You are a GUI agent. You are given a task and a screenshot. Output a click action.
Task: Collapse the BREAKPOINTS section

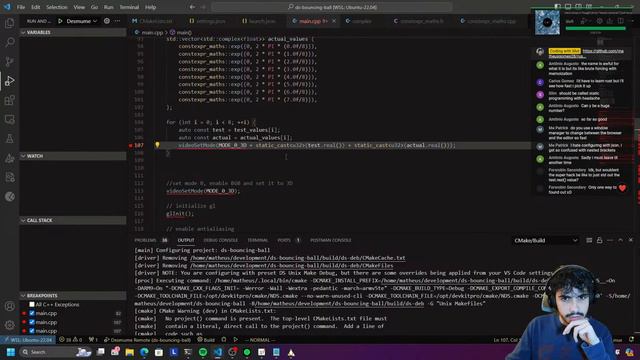73,296
